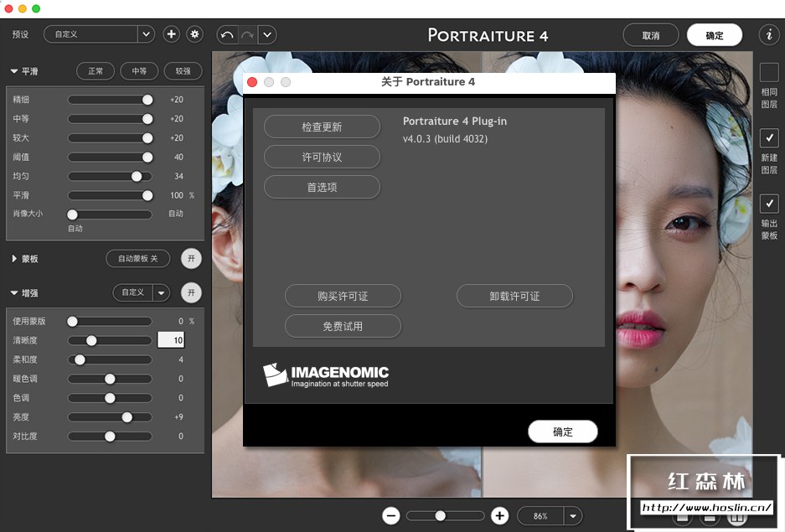The height and width of the screenshot is (532, 785).
Task: Click the 卸载许可证 button
Action: tap(514, 297)
